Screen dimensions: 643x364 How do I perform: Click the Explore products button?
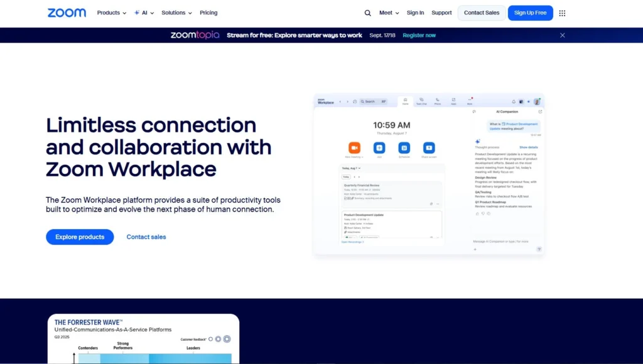pyautogui.click(x=80, y=237)
